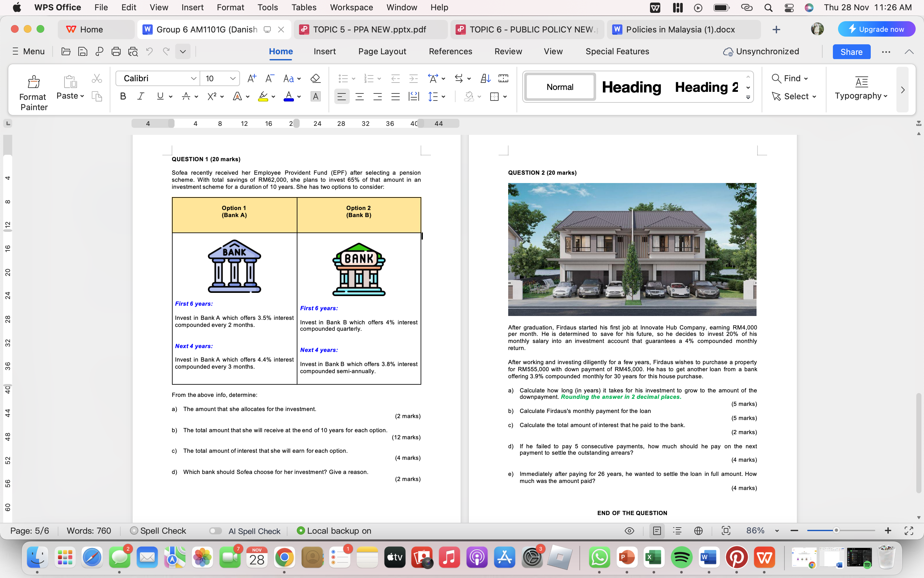Click the Print Preview icon

tap(133, 51)
